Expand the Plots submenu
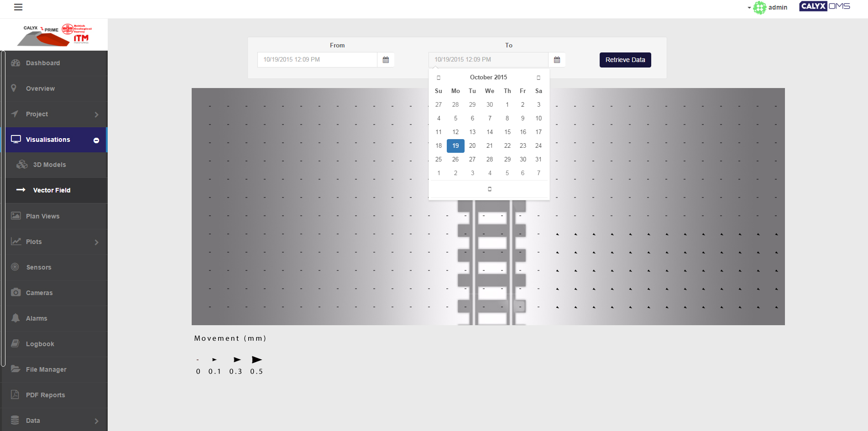The image size is (868, 431). point(96,242)
